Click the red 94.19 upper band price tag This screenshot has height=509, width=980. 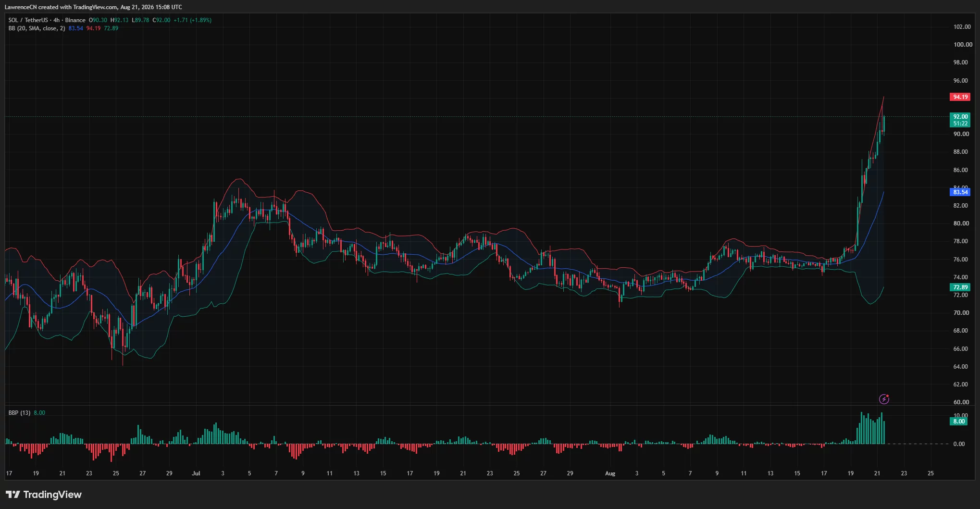click(x=960, y=97)
